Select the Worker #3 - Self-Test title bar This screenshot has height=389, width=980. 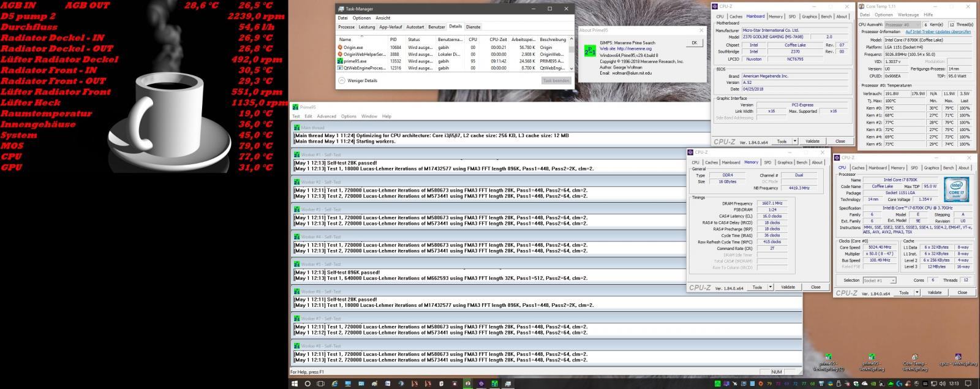546,210
